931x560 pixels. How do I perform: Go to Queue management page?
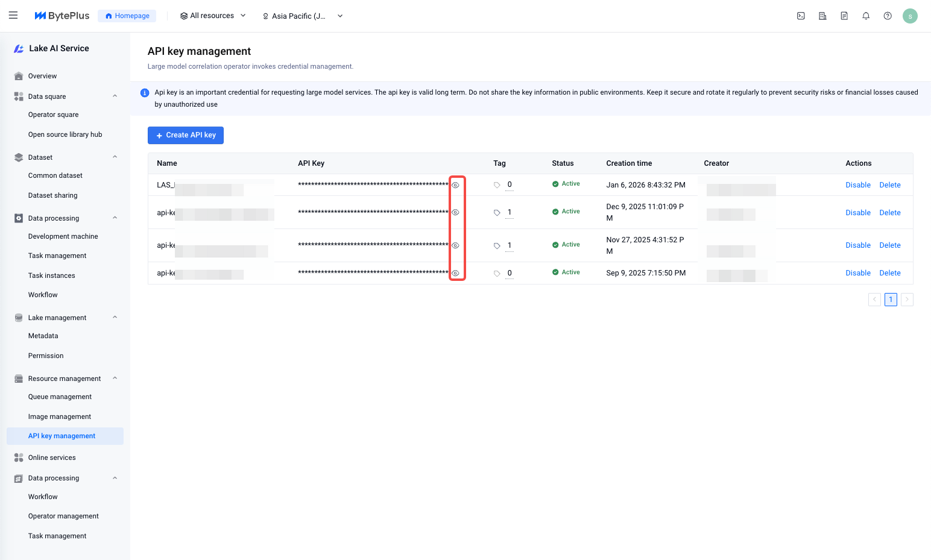pos(60,397)
